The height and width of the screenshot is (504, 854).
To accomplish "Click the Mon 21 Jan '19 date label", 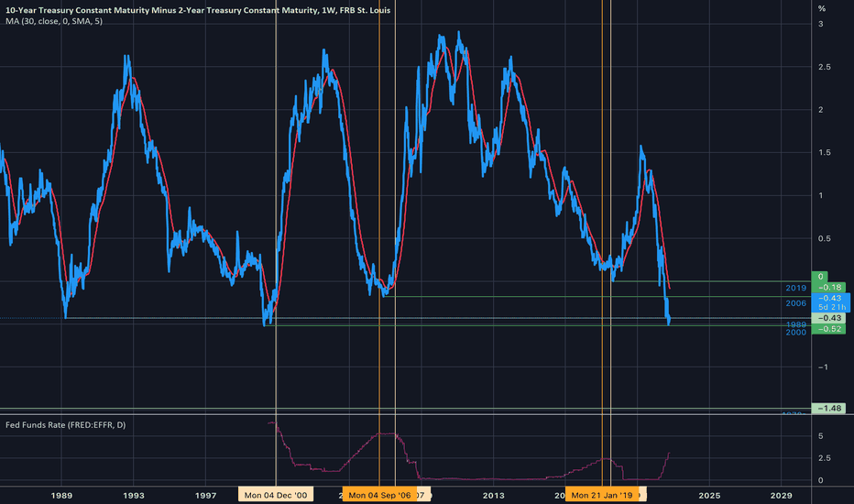I will click(x=602, y=495).
